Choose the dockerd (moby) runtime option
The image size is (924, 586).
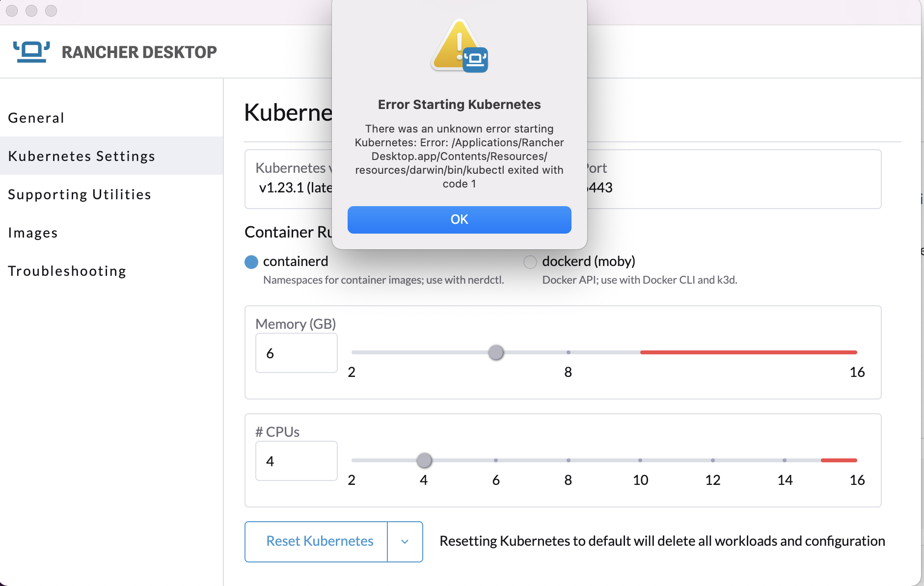[530, 262]
